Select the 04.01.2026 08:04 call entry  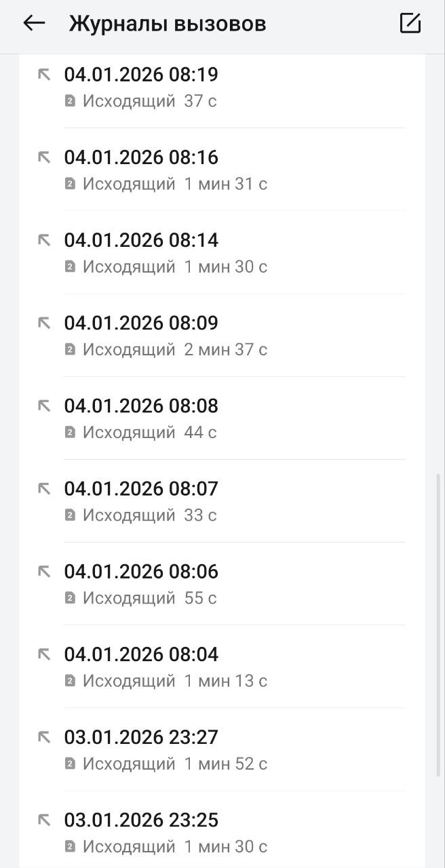click(x=224, y=666)
